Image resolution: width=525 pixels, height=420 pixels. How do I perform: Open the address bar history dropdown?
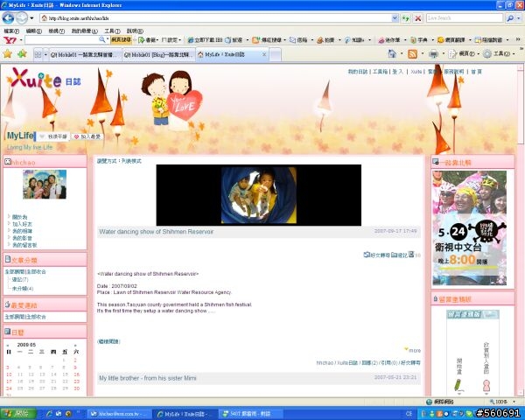(395, 18)
